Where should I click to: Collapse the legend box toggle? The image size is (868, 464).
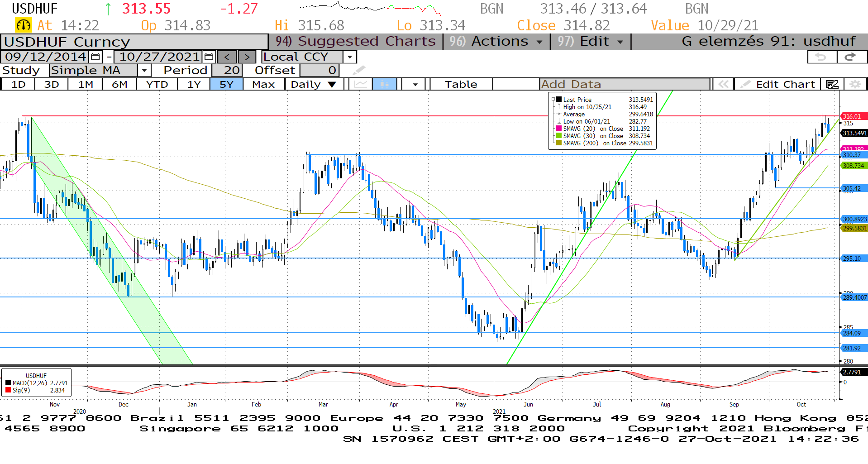coord(553,100)
